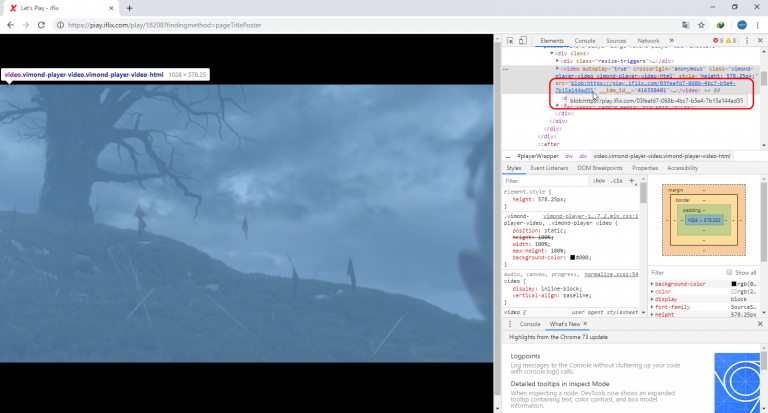The width and height of the screenshot is (768, 413).
Task: Click the video player frame
Action: tap(246, 223)
